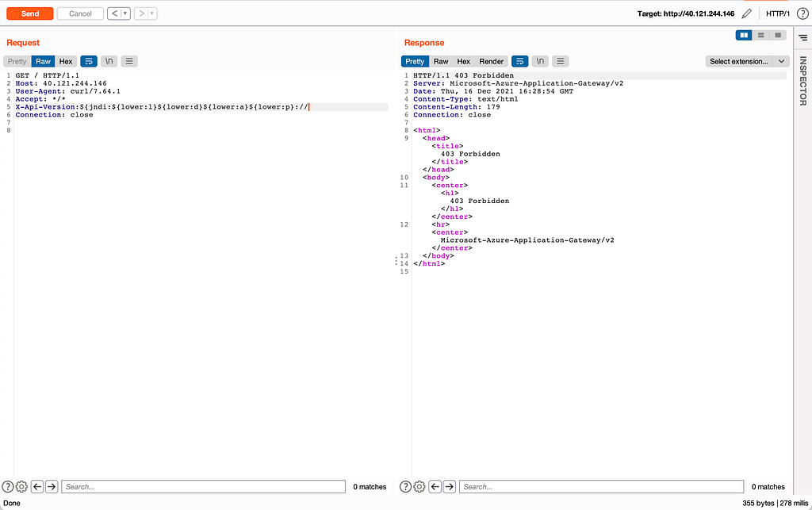Focus the Response search field
Image resolution: width=812 pixels, height=510 pixels.
coord(602,487)
